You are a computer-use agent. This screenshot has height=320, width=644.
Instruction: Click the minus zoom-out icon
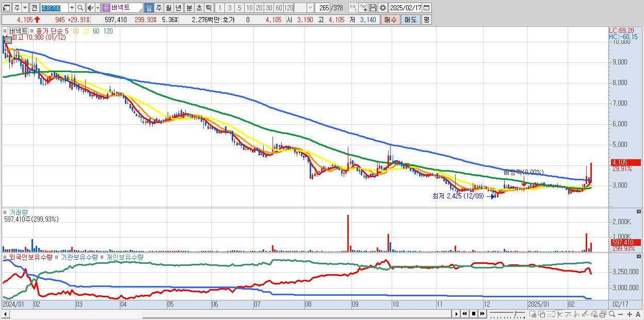pyautogui.click(x=620, y=314)
